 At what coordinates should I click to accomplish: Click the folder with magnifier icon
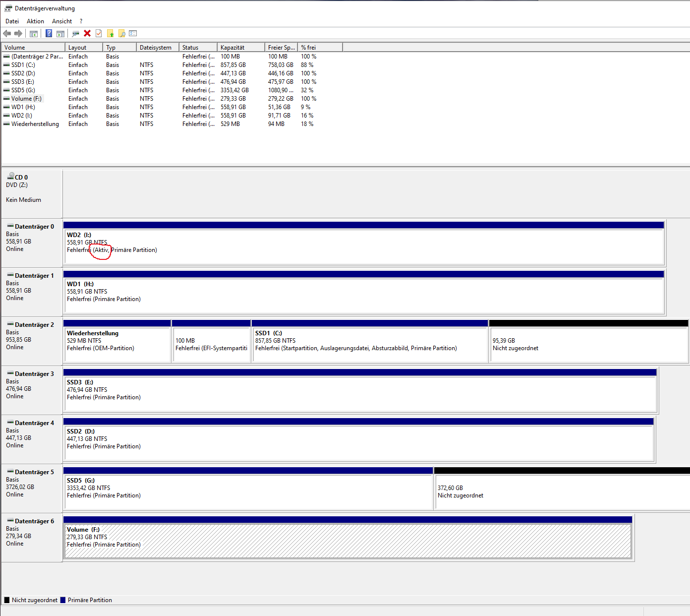coord(121,33)
